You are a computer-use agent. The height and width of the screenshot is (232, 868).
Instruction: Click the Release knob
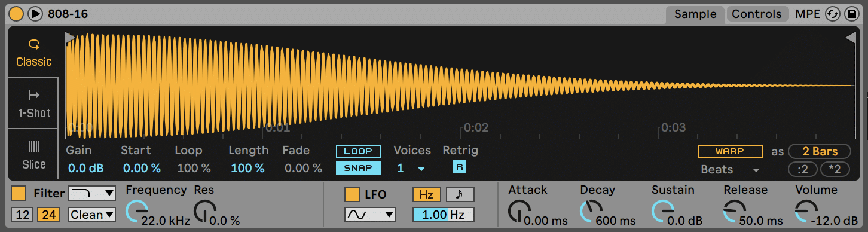pos(734,211)
